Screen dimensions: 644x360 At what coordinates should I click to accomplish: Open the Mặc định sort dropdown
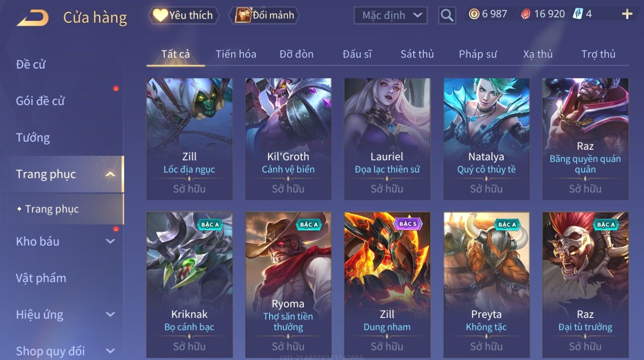point(391,15)
